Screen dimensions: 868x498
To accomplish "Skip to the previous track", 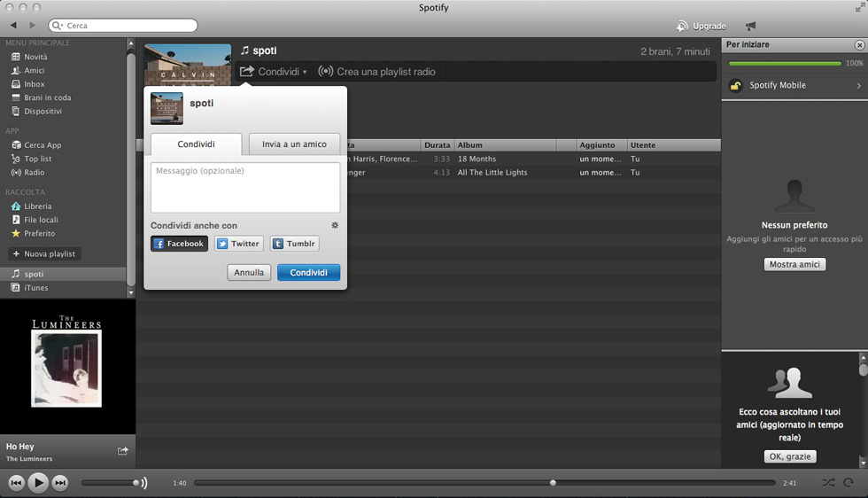I will click(x=16, y=483).
